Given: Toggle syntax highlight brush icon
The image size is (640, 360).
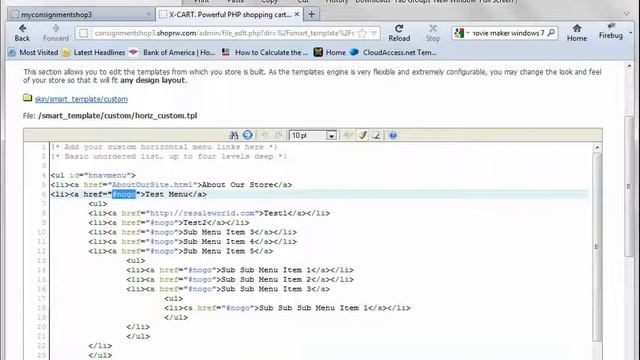Looking at the screenshot, I should click(362, 135).
